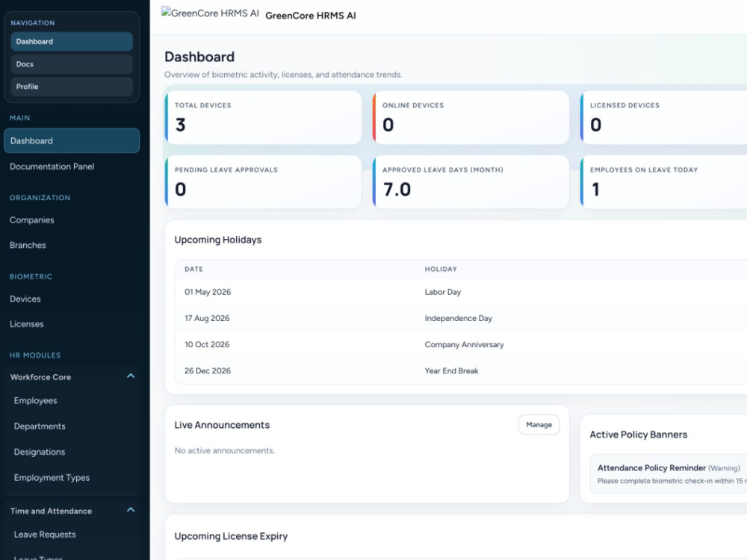Click the HOLIDAY column header
Viewport: 747px width, 560px height.
pos(441,269)
